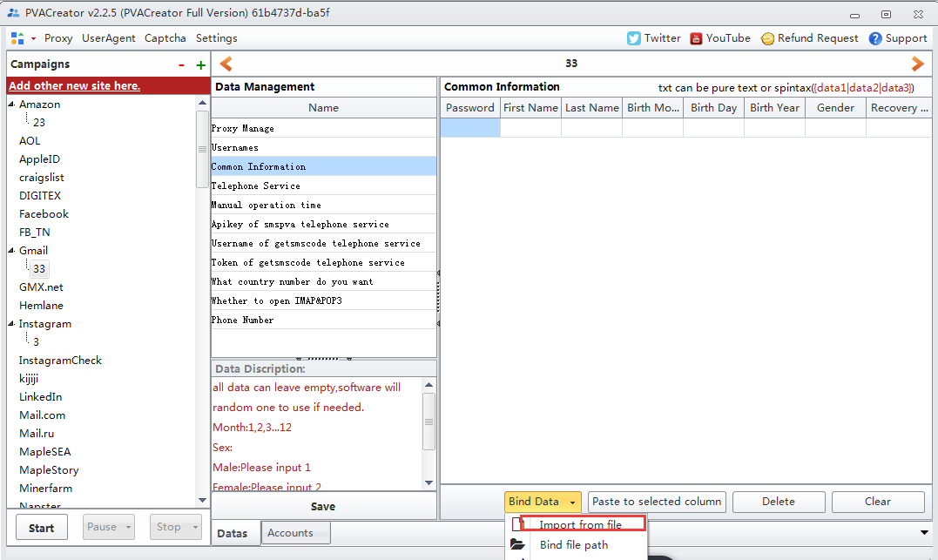Click the red minus remove campaign icon
This screenshot has height=560, width=938.
(181, 64)
